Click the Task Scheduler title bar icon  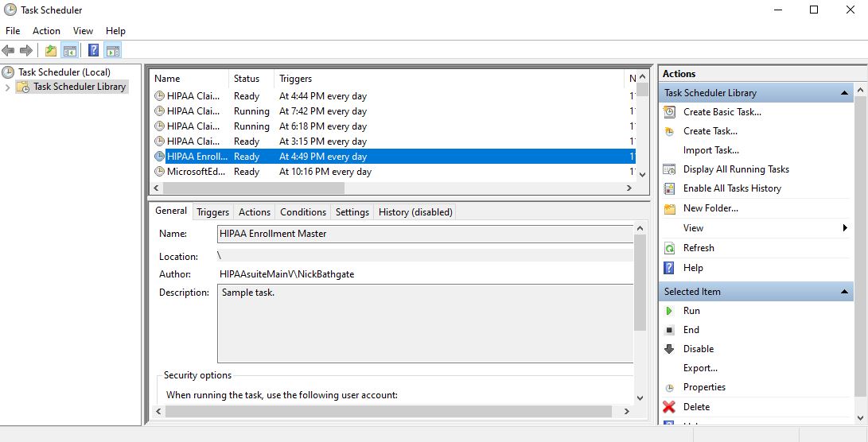[10, 10]
